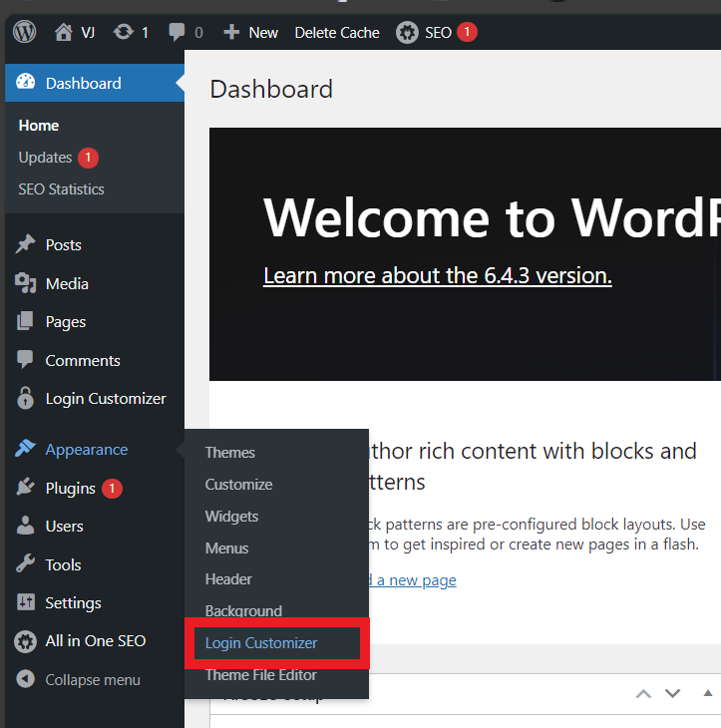The width and height of the screenshot is (721, 728).
Task: Add new content with the New button
Action: 250,32
